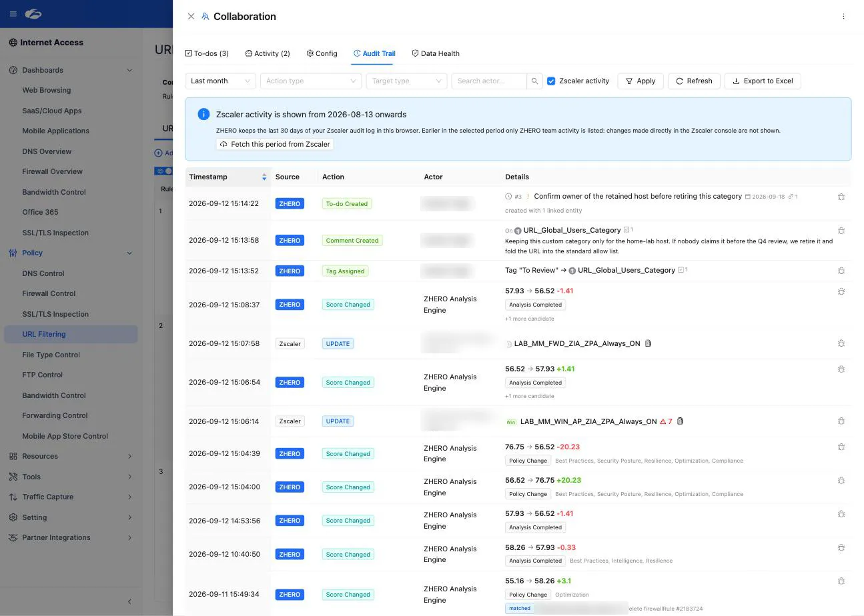Click the Internet Access globe heading
The image size is (864, 616).
[x=46, y=42]
